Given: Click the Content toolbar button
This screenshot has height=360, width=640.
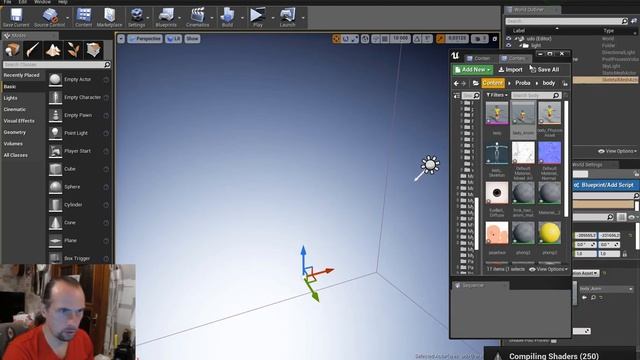Looking at the screenshot, I should 83,17.
